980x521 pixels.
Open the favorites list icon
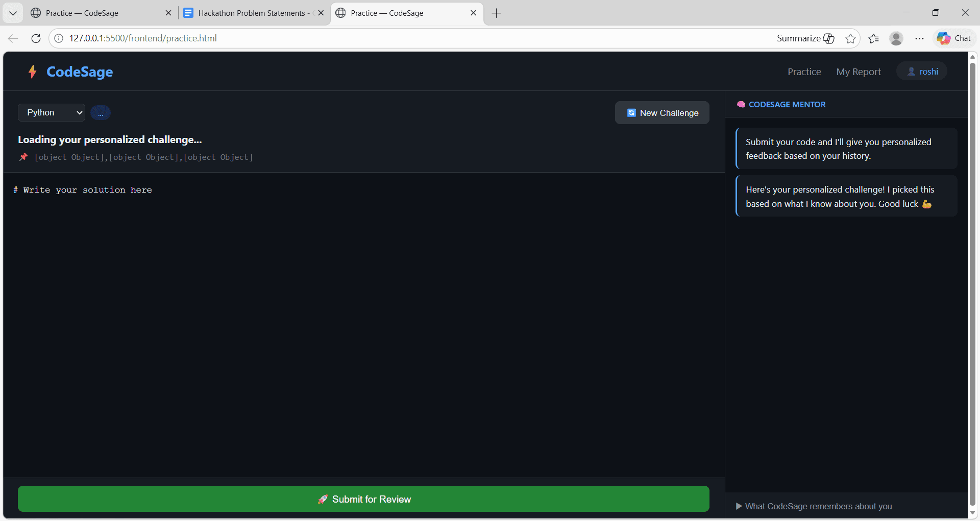coord(873,38)
